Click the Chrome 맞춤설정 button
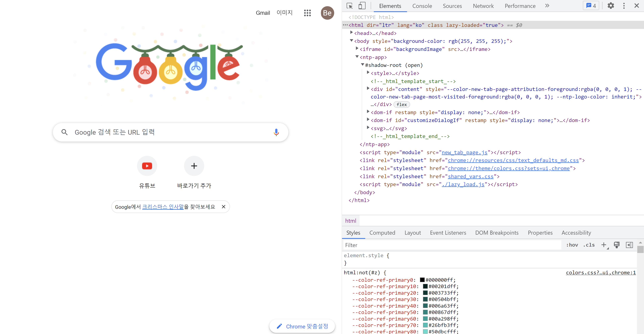This screenshot has height=334, width=644. (302, 326)
